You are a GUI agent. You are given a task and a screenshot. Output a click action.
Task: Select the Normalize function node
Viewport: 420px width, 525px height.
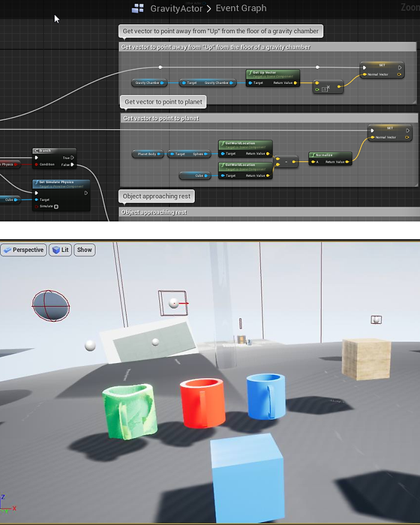click(x=330, y=158)
